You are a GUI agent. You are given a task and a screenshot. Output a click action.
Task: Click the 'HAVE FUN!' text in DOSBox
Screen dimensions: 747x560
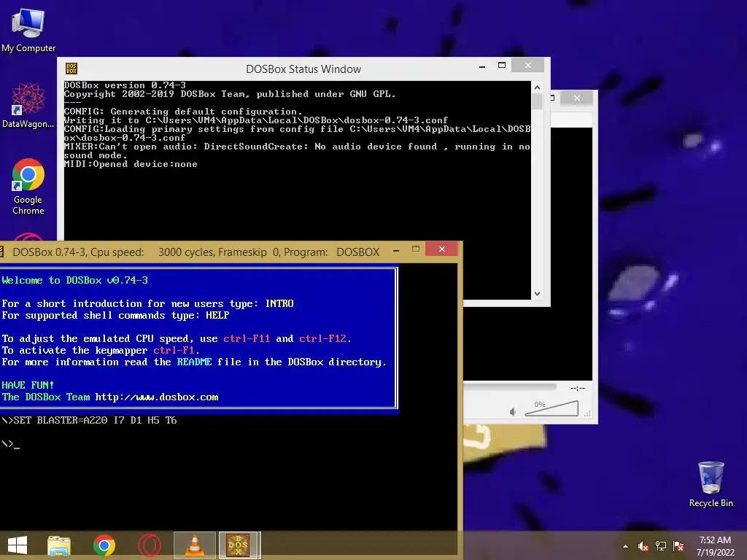point(28,385)
